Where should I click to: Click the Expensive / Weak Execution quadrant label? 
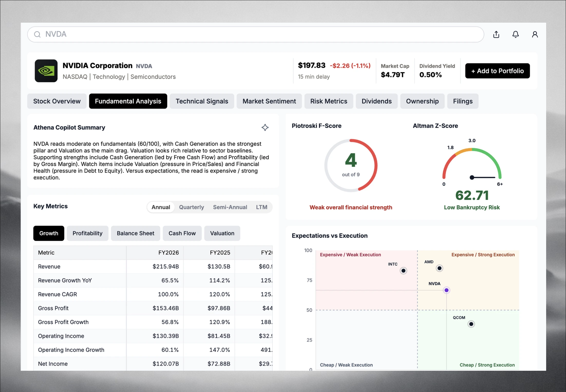(350, 255)
